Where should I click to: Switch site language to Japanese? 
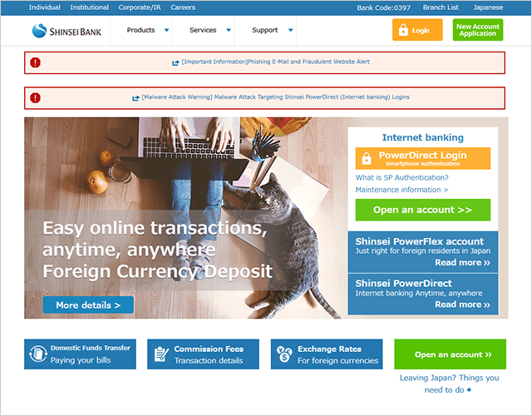[486, 7]
